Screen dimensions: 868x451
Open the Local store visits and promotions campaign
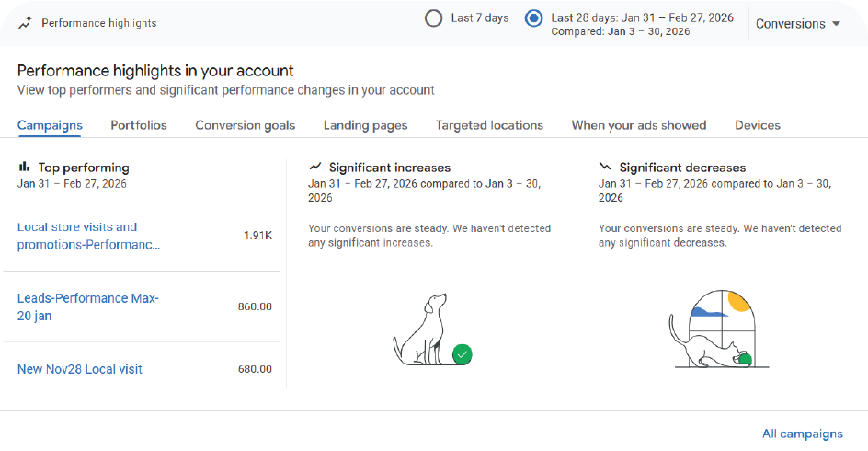88,236
